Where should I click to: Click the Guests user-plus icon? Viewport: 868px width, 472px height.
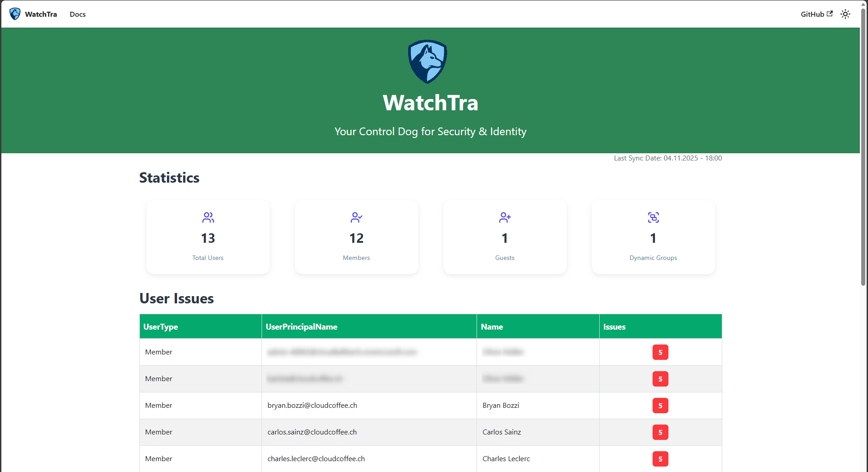pyautogui.click(x=505, y=217)
